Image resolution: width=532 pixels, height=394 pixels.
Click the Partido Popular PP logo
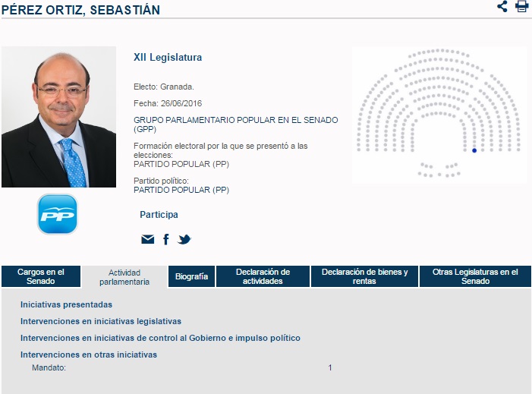(58, 214)
